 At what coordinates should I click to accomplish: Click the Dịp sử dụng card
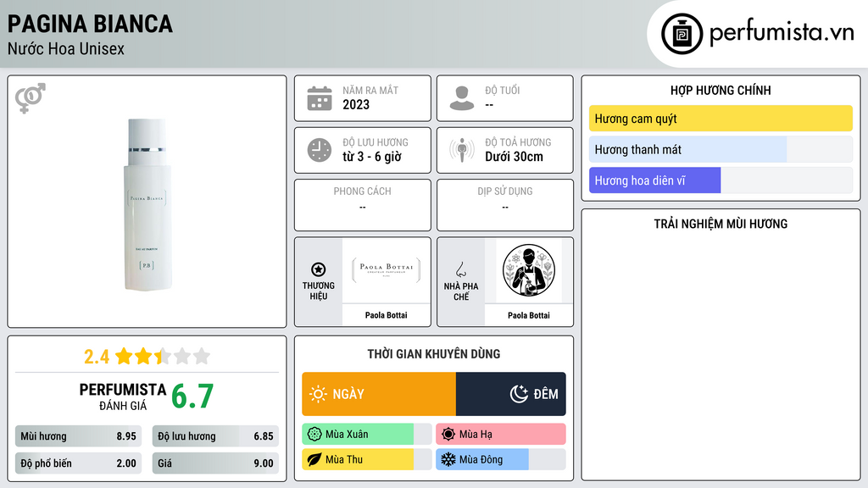[505, 205]
